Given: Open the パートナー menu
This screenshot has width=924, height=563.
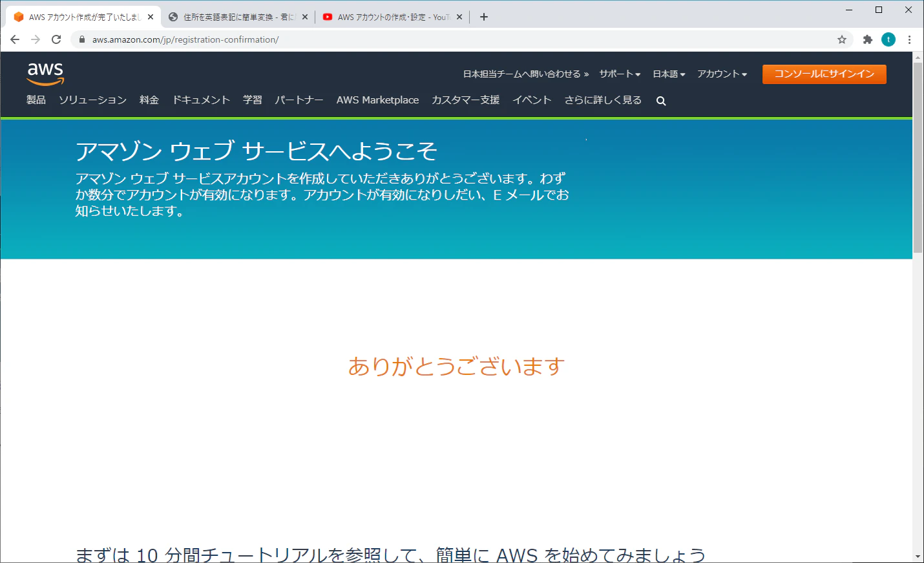Looking at the screenshot, I should [299, 100].
